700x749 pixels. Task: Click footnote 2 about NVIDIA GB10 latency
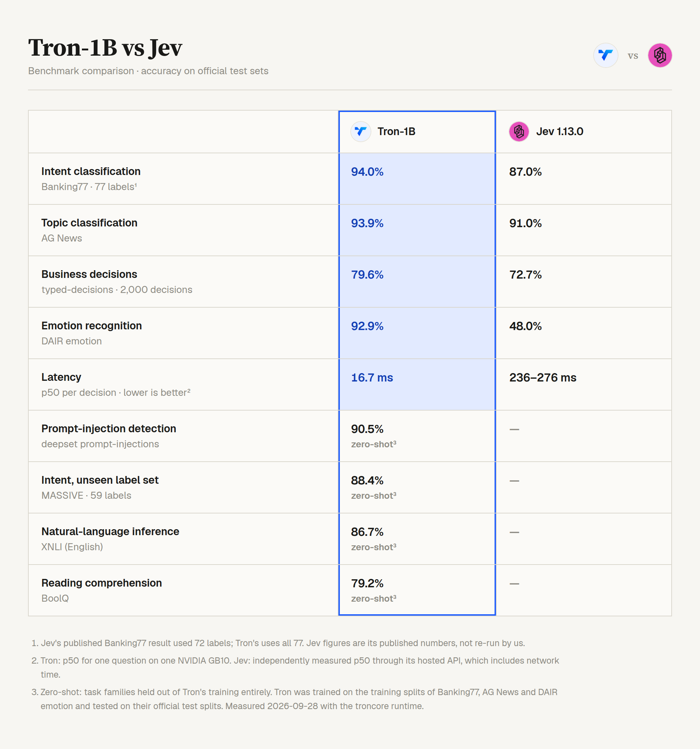pyautogui.click(x=295, y=667)
